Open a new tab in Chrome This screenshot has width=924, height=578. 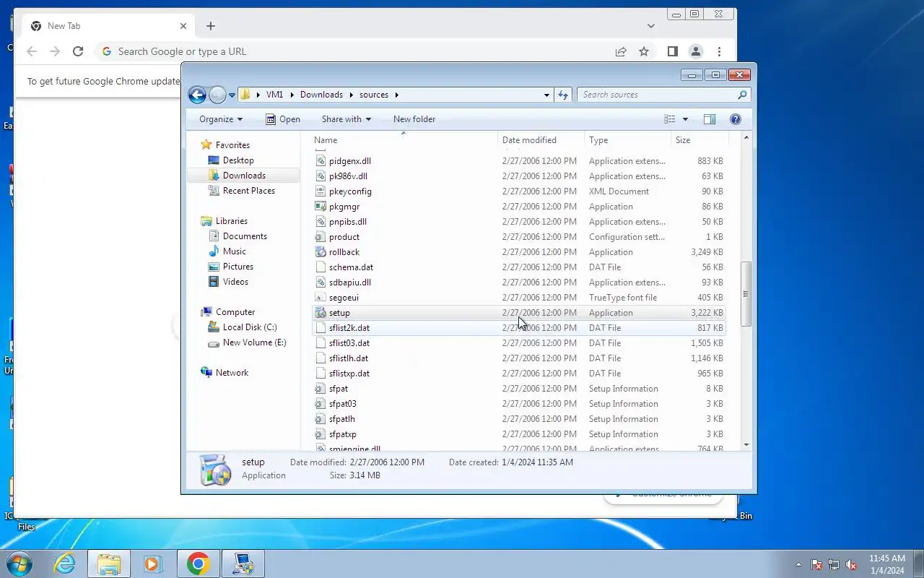[211, 26]
